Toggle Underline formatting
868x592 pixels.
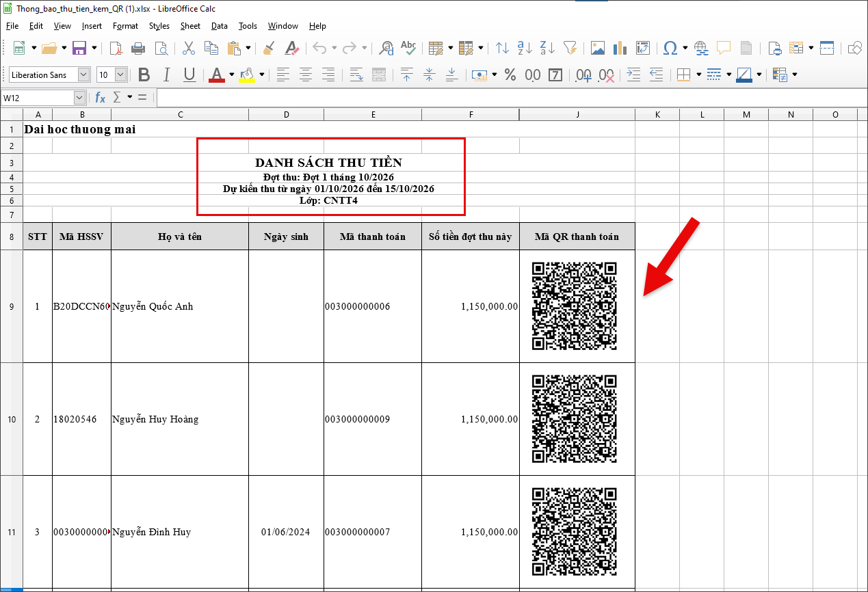[189, 75]
